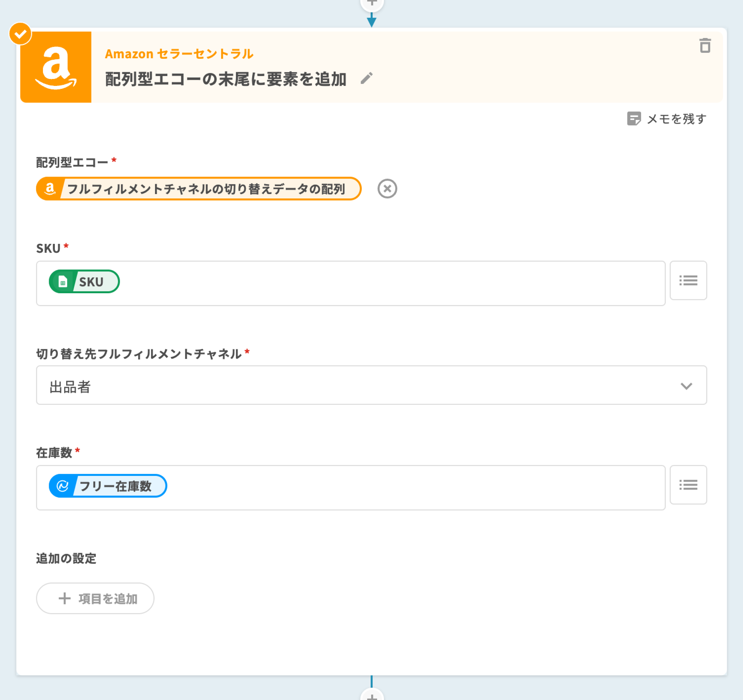Select the green SKU variable pill
This screenshot has height=700, width=743.
pyautogui.click(x=84, y=282)
